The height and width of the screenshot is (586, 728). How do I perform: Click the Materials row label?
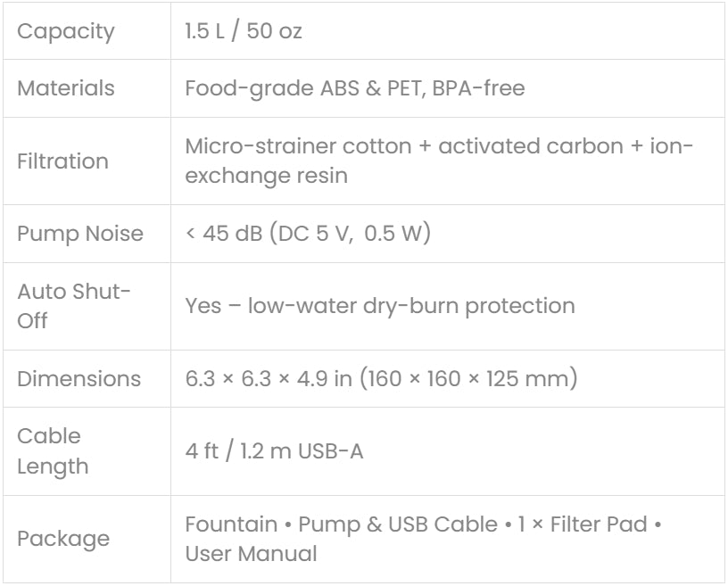click(x=66, y=88)
